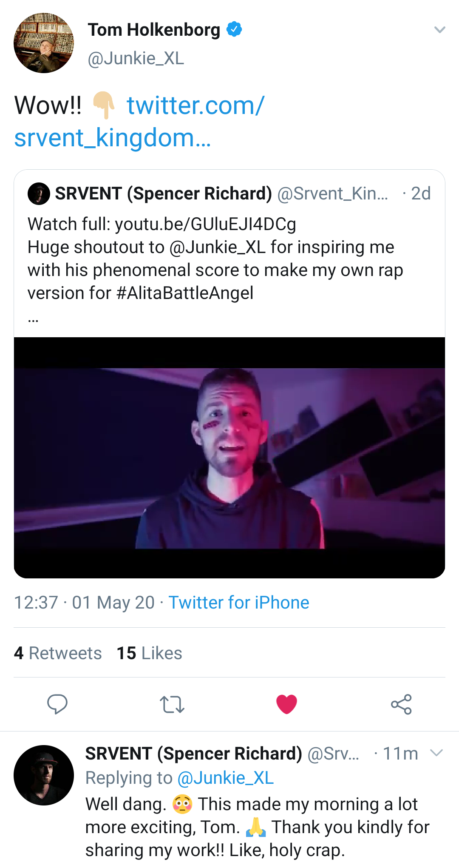
Task: Tap the Twitter for iPhone link
Action: [239, 602]
